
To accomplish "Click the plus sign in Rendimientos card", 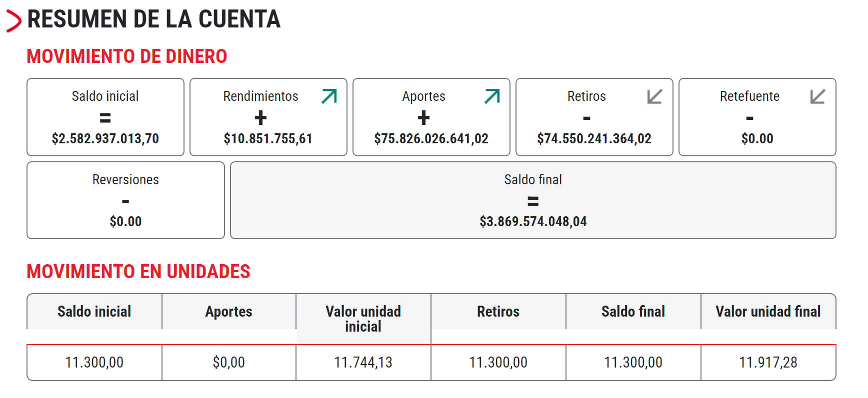I will coord(260,118).
